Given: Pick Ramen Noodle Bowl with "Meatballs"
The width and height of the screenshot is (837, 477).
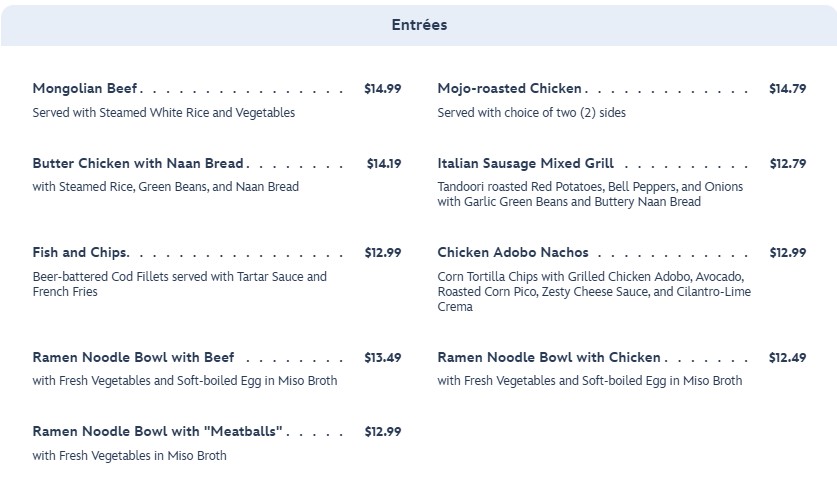Looking at the screenshot, I should pyautogui.click(x=157, y=432).
